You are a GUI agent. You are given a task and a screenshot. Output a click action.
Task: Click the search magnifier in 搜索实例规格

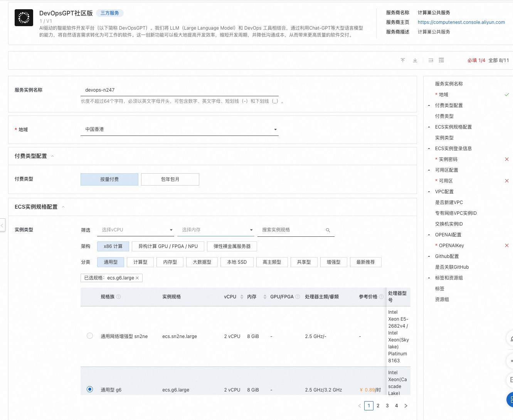point(328,230)
